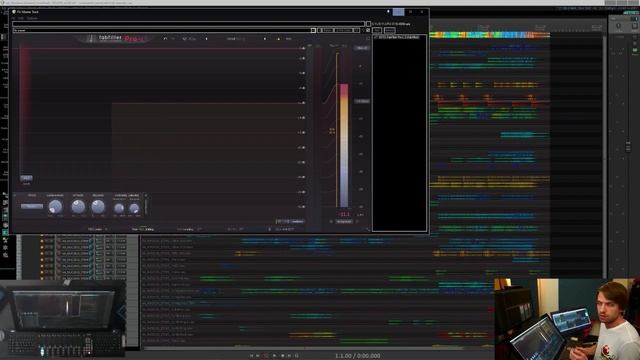640x360 pixels.
Task: Click the red -11.1 level readout
Action: click(344, 214)
